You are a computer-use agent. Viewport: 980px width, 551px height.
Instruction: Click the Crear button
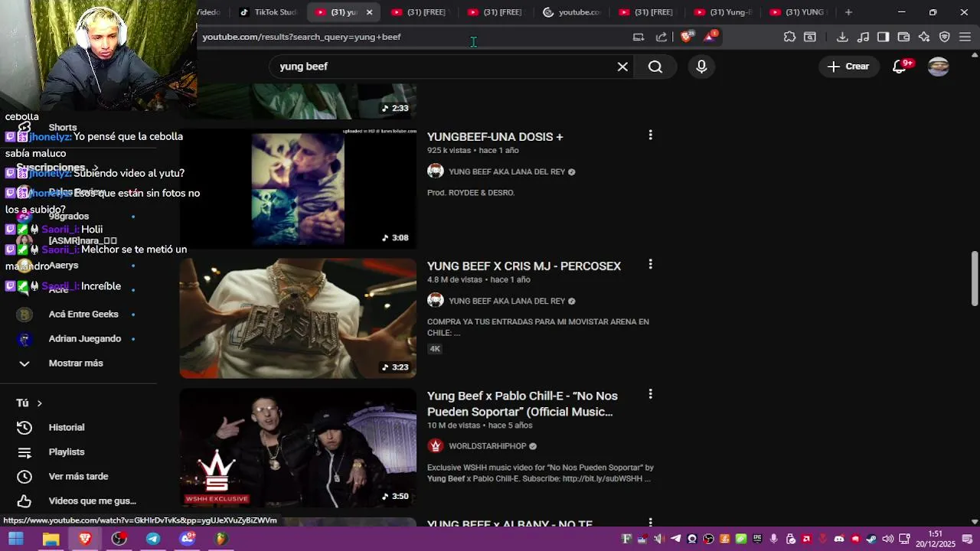coord(848,67)
